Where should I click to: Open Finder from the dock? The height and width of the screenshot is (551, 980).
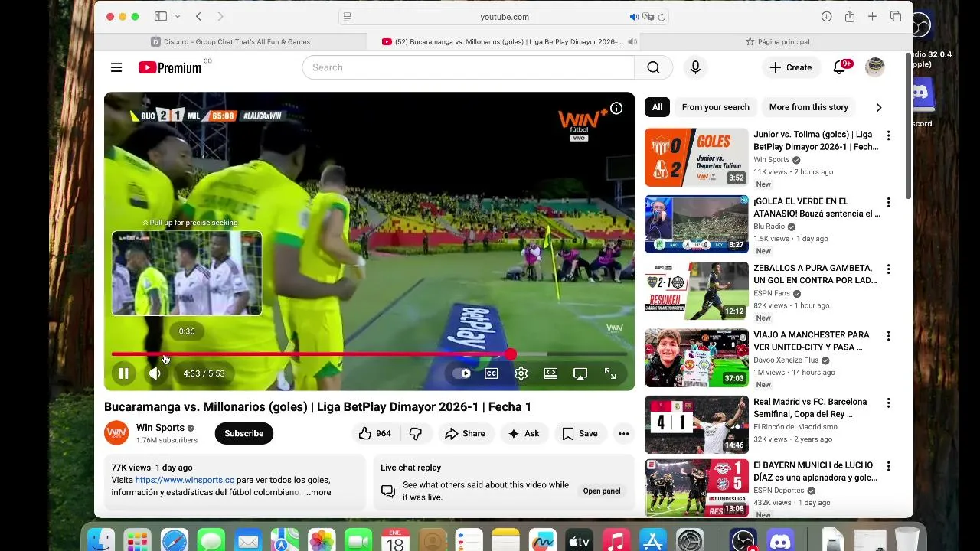point(100,541)
